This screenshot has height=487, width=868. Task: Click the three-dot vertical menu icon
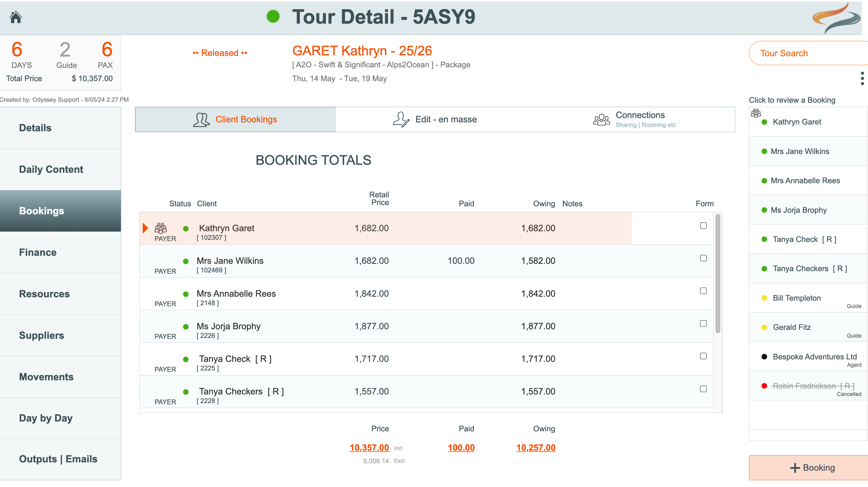(862, 78)
